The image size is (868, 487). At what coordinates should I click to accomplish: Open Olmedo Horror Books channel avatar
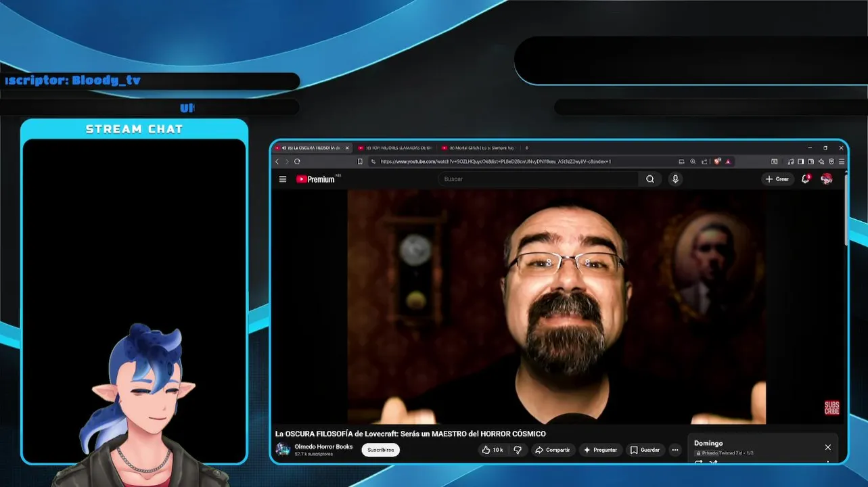[283, 450]
